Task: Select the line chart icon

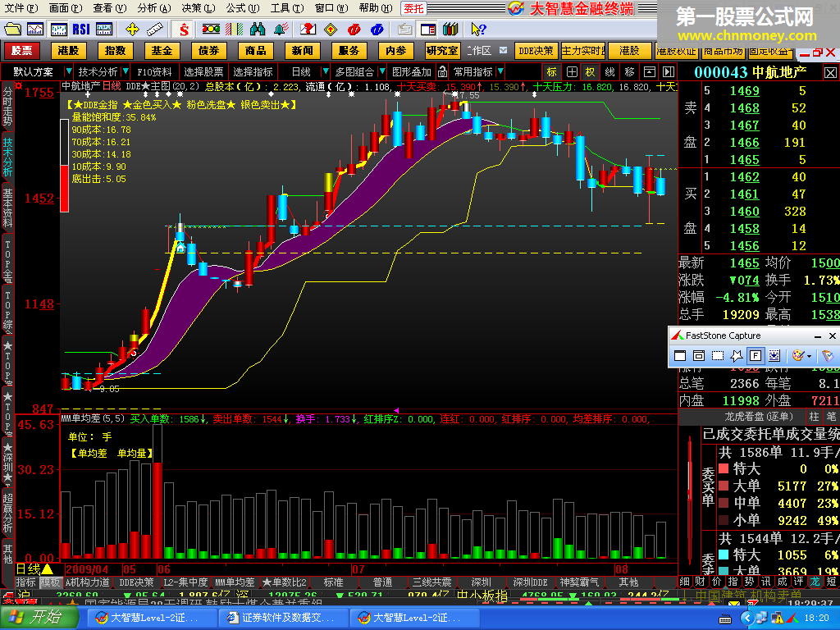Action: pos(35,29)
